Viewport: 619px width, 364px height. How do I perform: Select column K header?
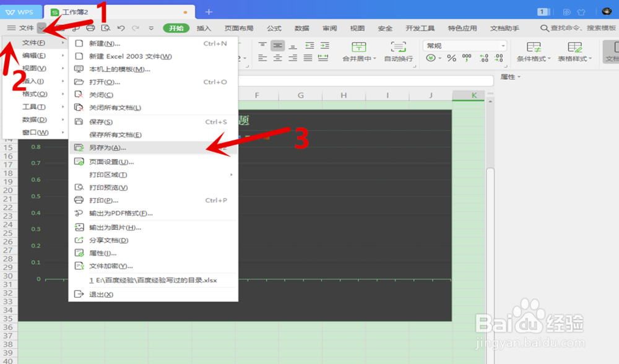468,95
